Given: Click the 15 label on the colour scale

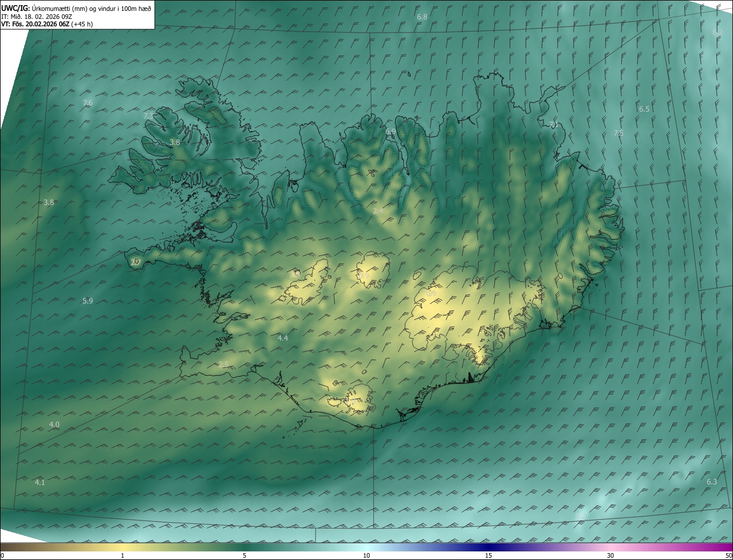Looking at the screenshot, I should click(488, 556).
